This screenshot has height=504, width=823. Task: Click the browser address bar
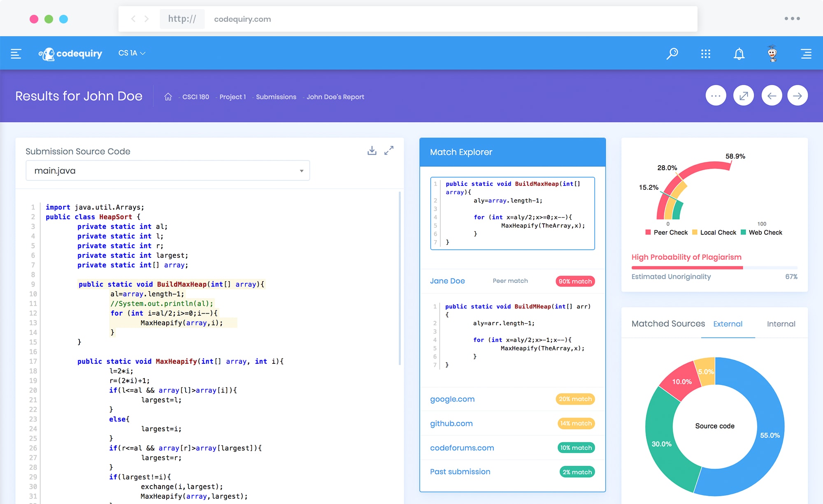[242, 19]
